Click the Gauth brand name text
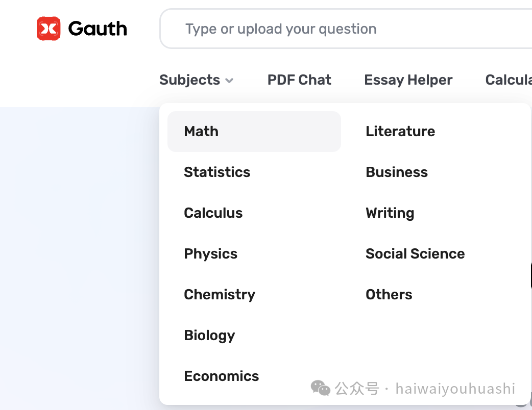 98,29
